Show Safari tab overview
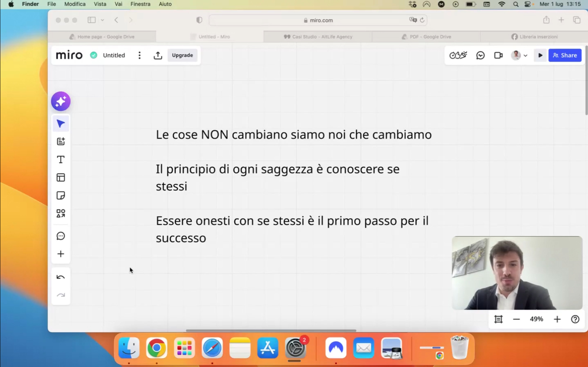This screenshot has height=367, width=588. [577, 20]
